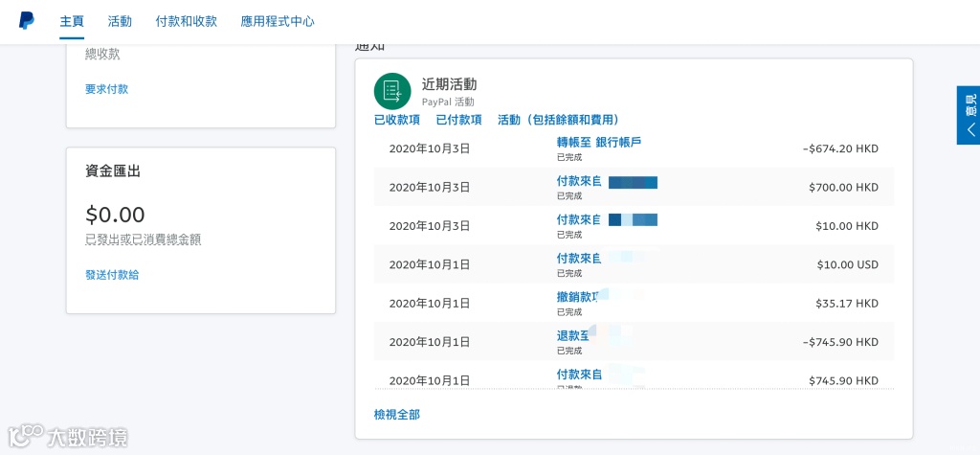This screenshot has height=455, width=980.
Task: Click the PayPal logo in the header
Action: 27,21
